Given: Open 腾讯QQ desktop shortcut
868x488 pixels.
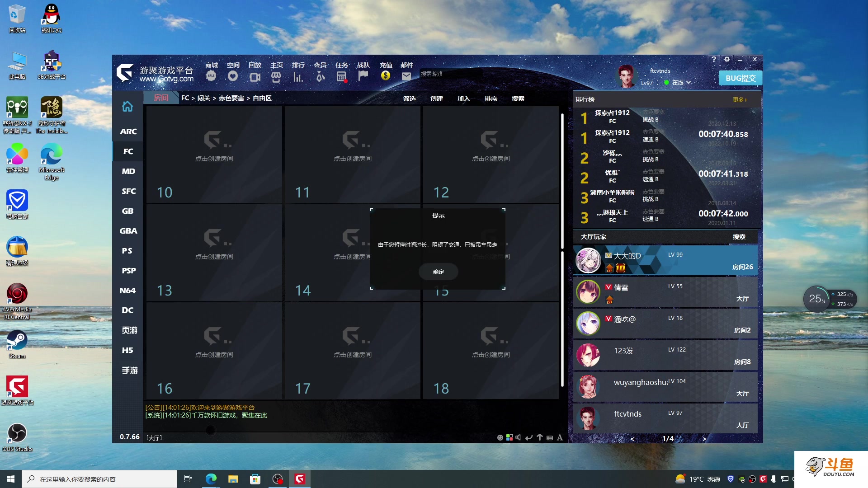Looking at the screenshot, I should click(x=52, y=19).
